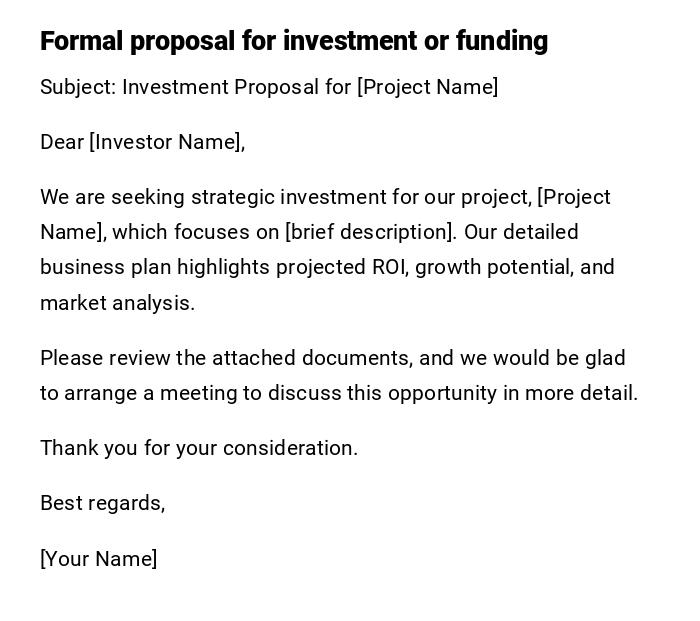
Task: Click the word "ROI" in the paragraph
Action: click(x=389, y=267)
